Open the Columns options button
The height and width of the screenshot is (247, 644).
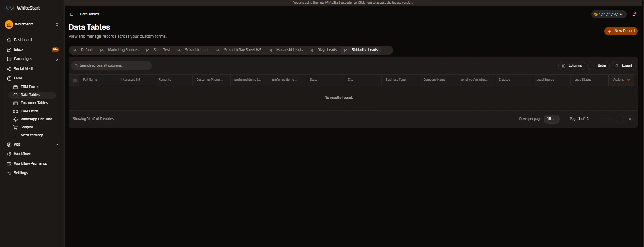[572, 66]
